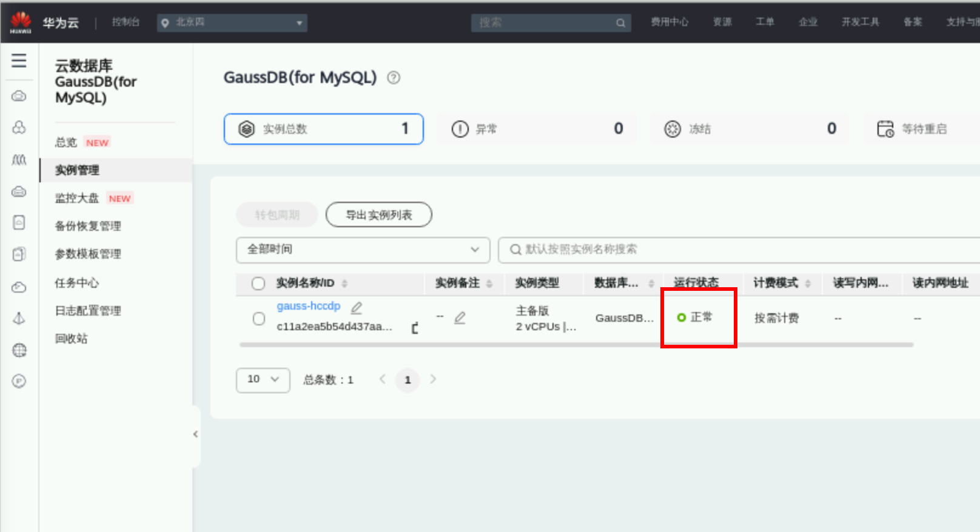980x532 pixels.
Task: Open 参数模板管理 in sidebar menu
Action: click(88, 254)
